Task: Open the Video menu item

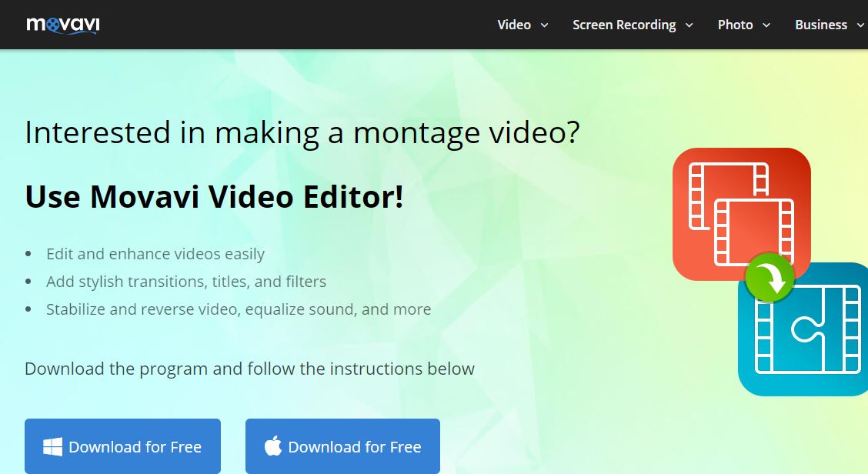Action: tap(514, 25)
